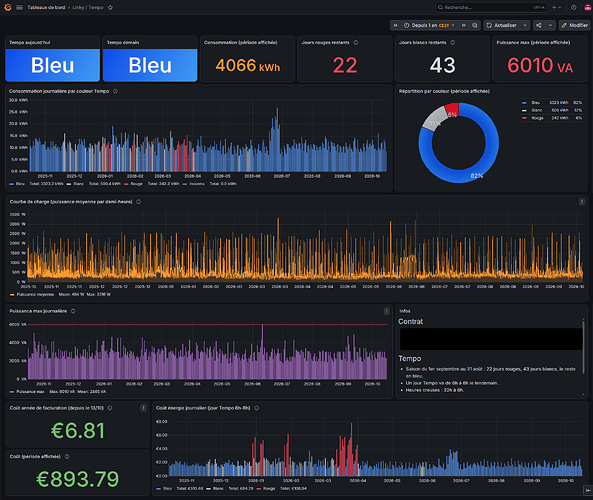Image resolution: width=593 pixels, height=500 pixels.
Task: Show info for Consommation journalière panel
Action: 115,91
